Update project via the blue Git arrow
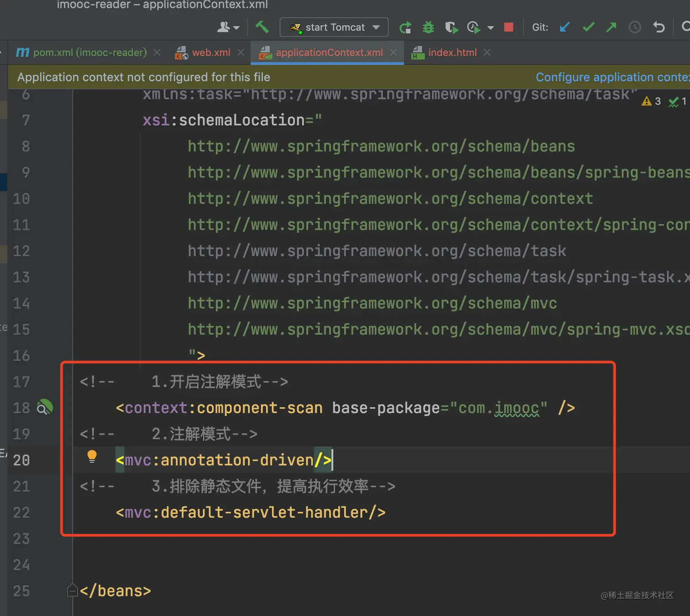The width and height of the screenshot is (690, 616). (565, 27)
